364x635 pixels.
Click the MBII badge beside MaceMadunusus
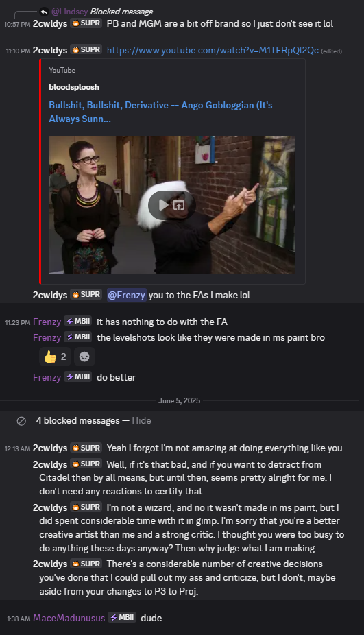click(122, 618)
